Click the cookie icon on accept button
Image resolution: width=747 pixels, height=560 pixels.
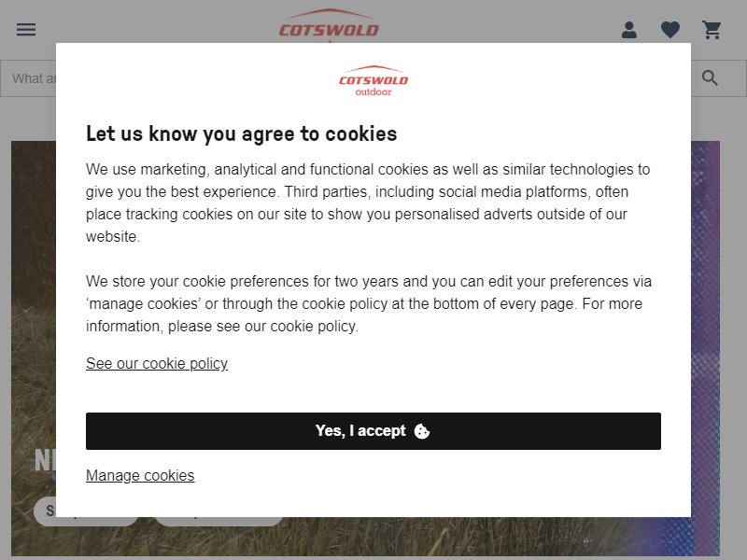[422, 431]
